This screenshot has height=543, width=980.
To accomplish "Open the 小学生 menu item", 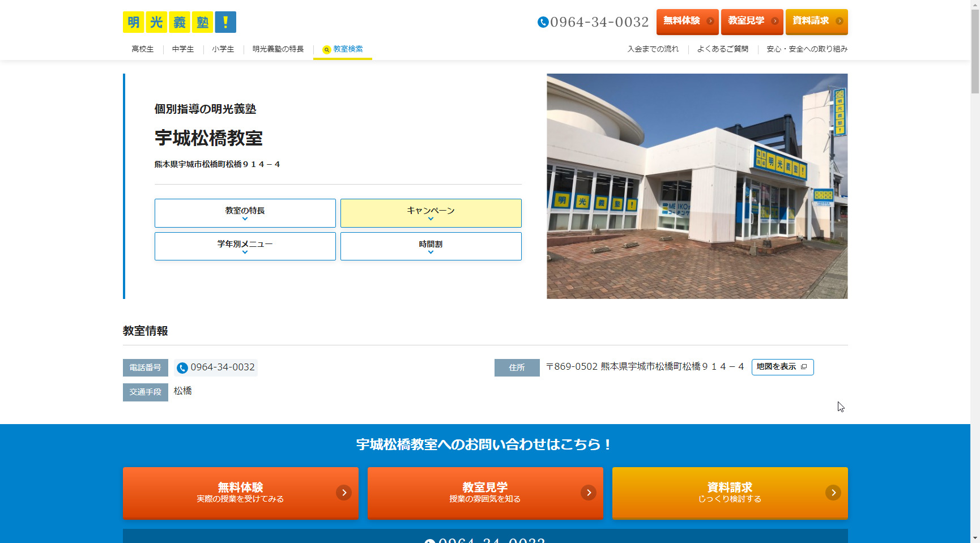I will (223, 49).
